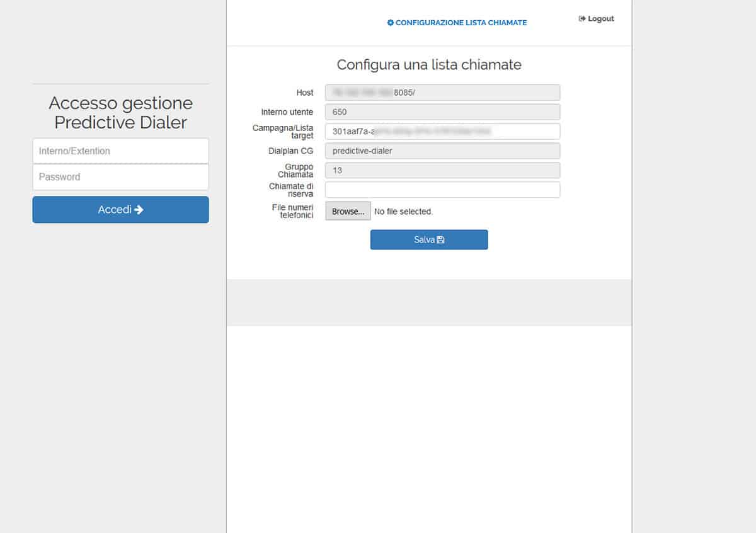Click the 'No file selected.' text
Viewport: 756px width, 533px height.
[x=403, y=212]
